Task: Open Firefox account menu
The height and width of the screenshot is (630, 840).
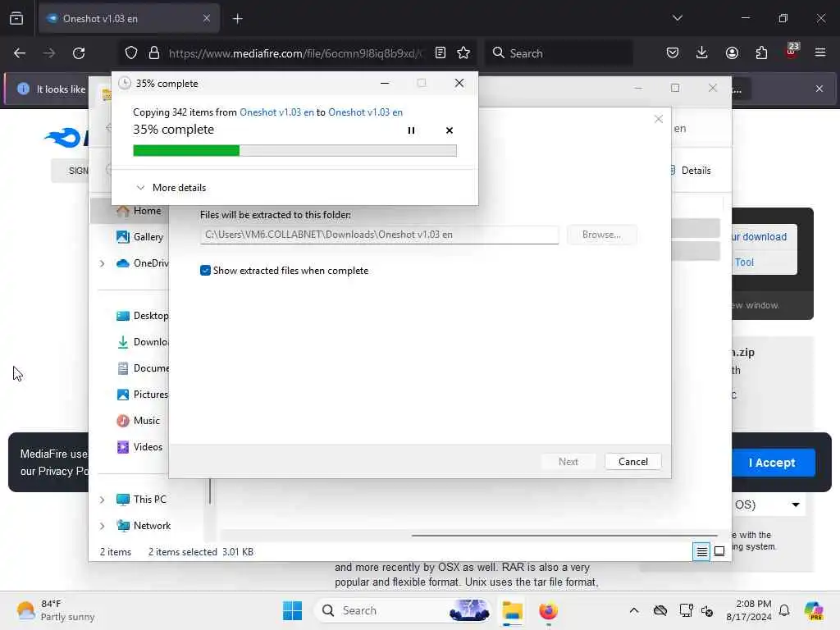Action: [732, 53]
